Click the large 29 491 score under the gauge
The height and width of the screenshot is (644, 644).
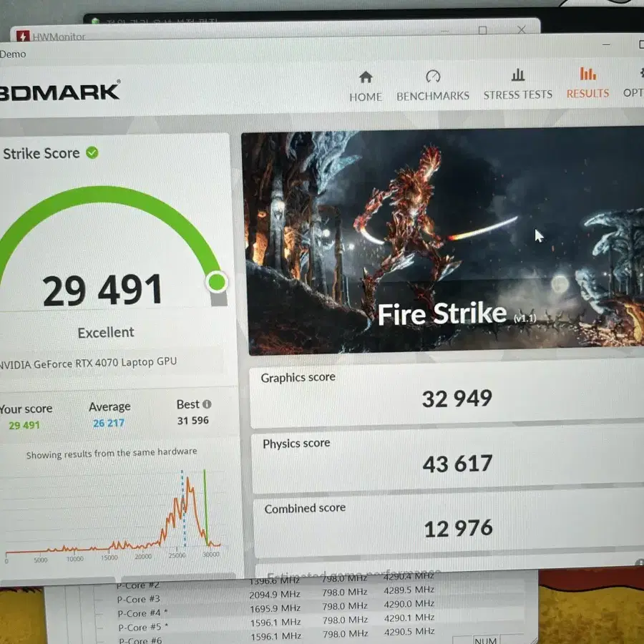(x=102, y=290)
